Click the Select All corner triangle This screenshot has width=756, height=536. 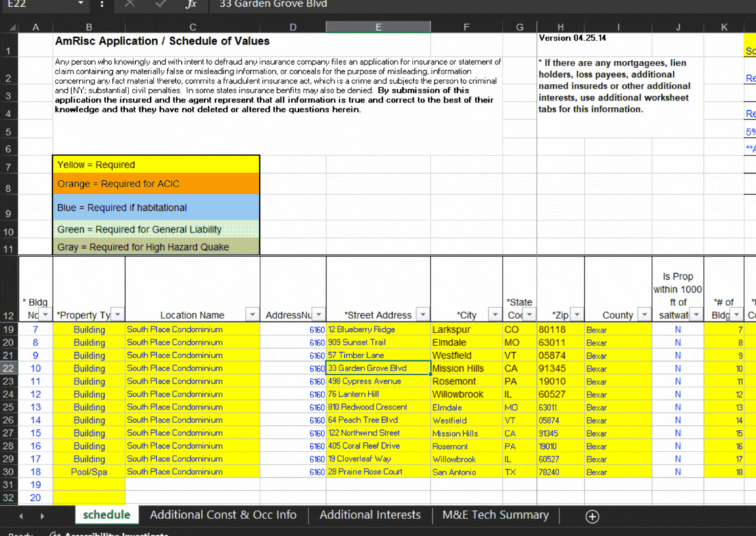(x=12, y=28)
